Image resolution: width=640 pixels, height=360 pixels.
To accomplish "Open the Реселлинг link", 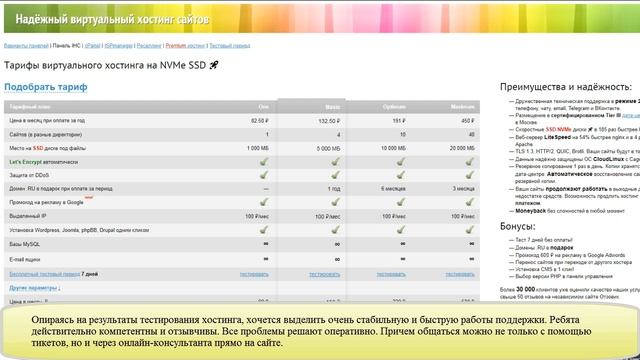I will click(149, 46).
